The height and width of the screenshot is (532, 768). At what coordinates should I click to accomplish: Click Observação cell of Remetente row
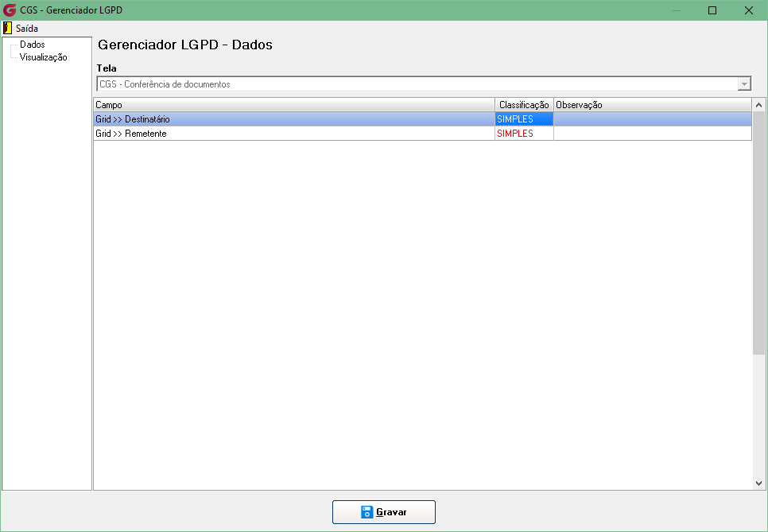click(x=653, y=134)
